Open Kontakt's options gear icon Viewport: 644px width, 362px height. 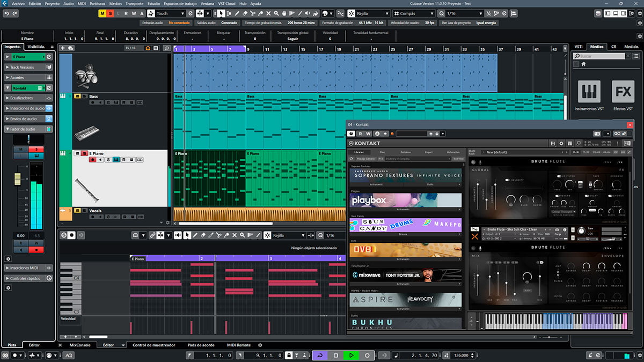click(x=561, y=143)
